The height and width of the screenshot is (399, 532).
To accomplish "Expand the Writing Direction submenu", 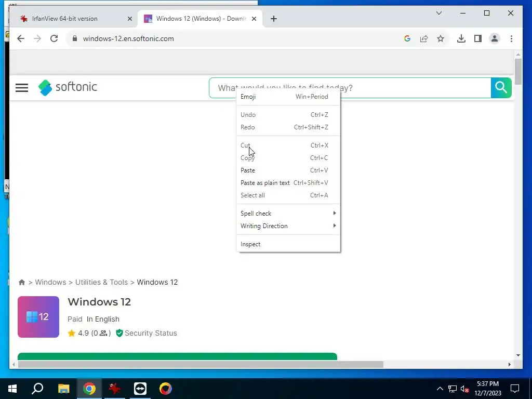I will pyautogui.click(x=288, y=226).
